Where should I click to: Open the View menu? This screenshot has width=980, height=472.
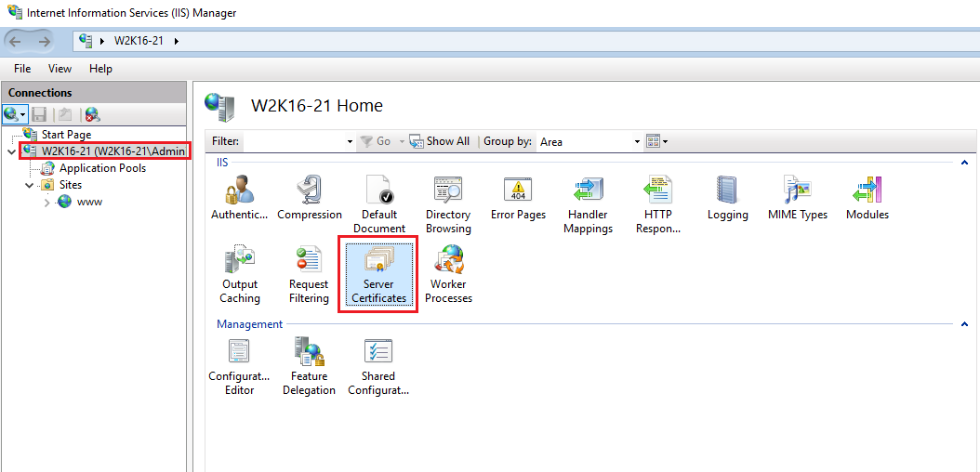[60, 69]
